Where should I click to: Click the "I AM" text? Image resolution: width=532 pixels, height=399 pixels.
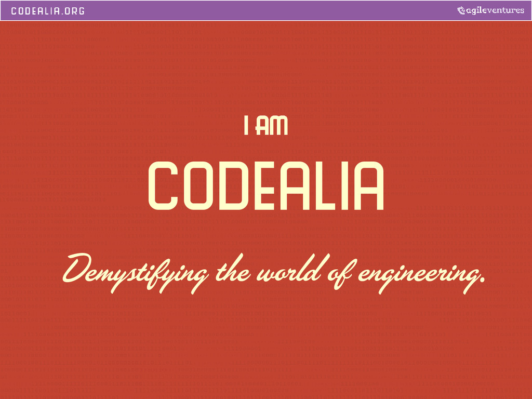(x=266, y=126)
